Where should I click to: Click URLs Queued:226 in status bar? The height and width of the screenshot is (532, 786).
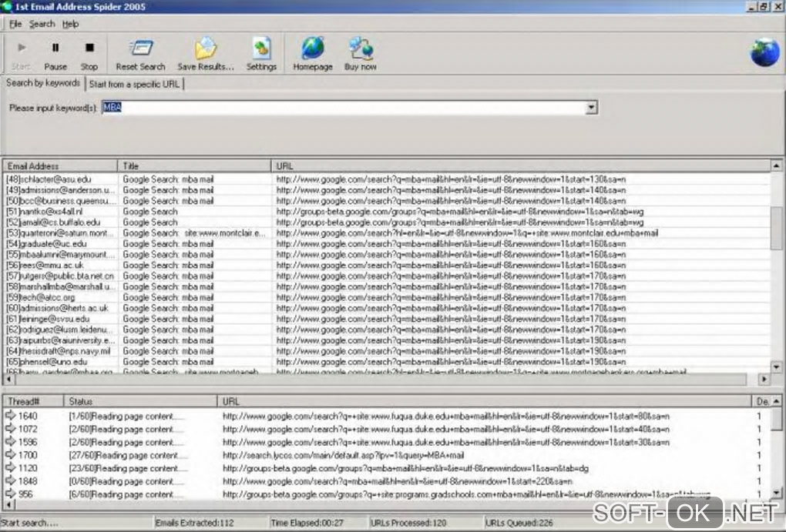[519, 523]
